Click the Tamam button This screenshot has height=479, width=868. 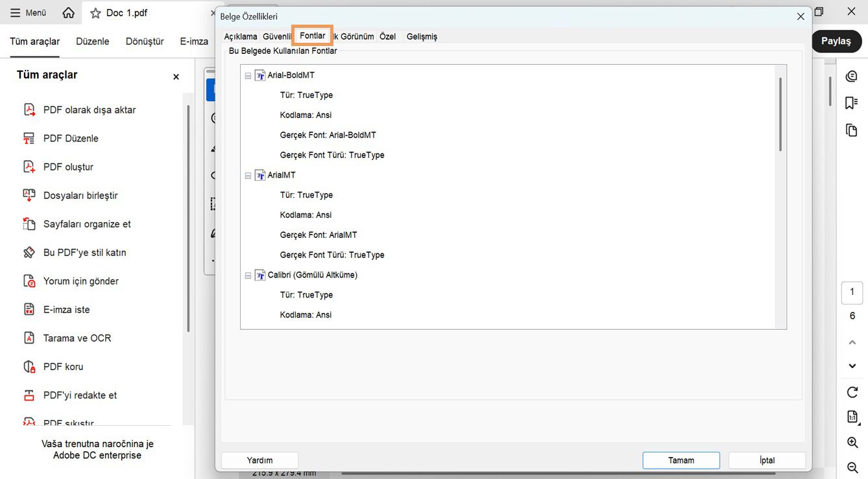click(681, 460)
